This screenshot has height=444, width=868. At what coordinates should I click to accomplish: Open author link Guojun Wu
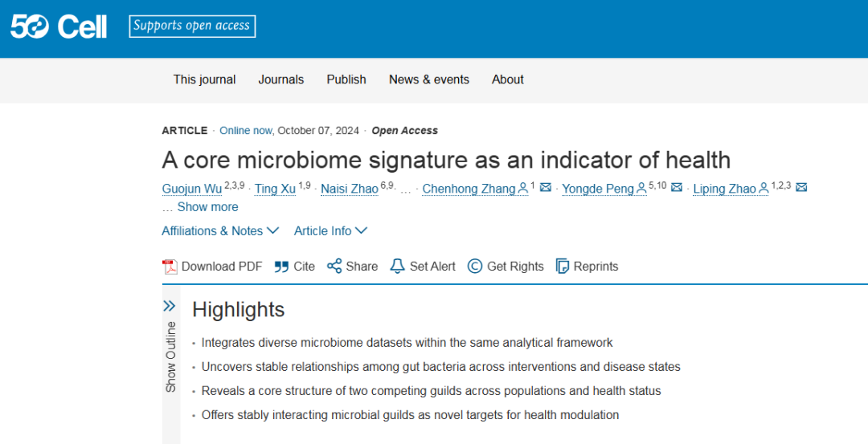point(192,189)
